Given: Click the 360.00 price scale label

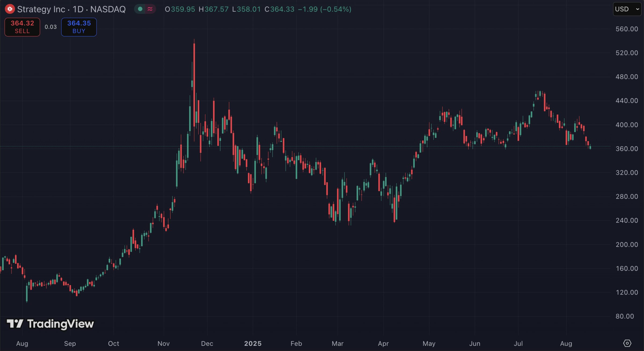Looking at the screenshot, I should [627, 149].
